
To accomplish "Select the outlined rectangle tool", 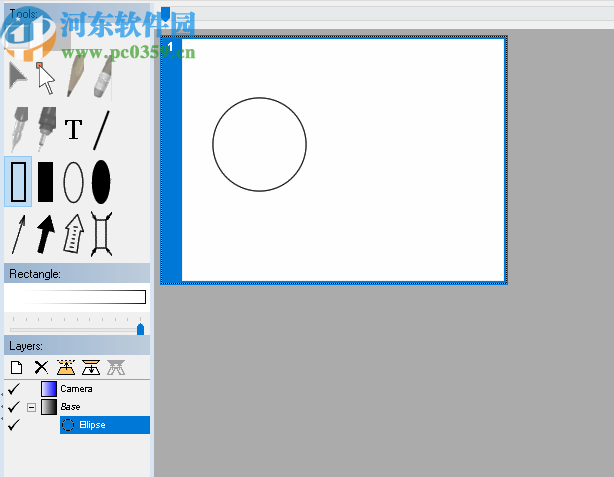I will (x=18, y=182).
